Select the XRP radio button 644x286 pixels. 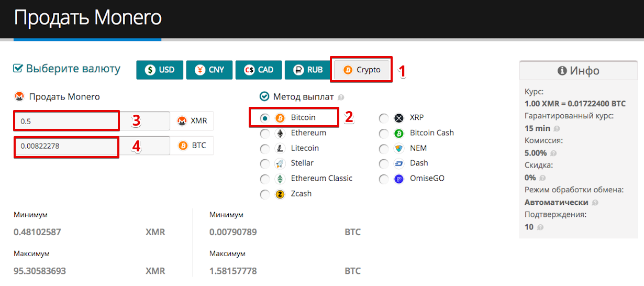[384, 118]
